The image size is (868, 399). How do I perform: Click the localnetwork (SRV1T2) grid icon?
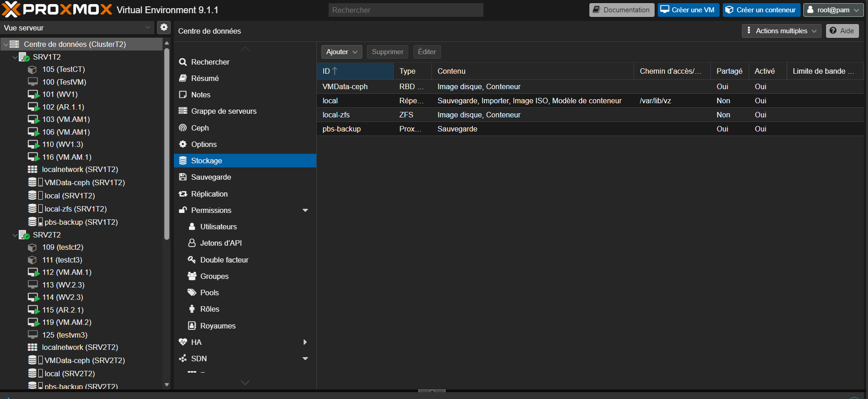pyautogui.click(x=32, y=169)
